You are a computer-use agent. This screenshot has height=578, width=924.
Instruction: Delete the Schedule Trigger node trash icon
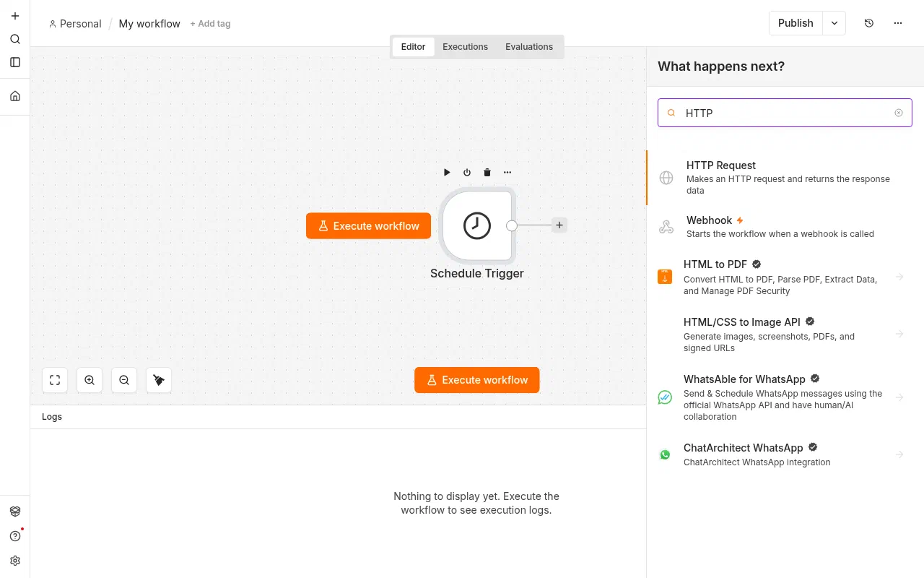click(487, 172)
